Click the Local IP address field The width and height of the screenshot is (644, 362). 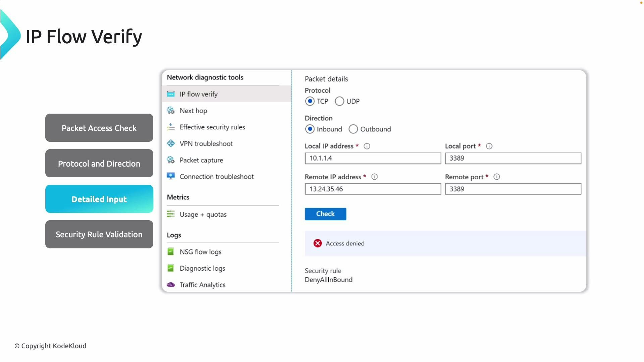point(373,158)
